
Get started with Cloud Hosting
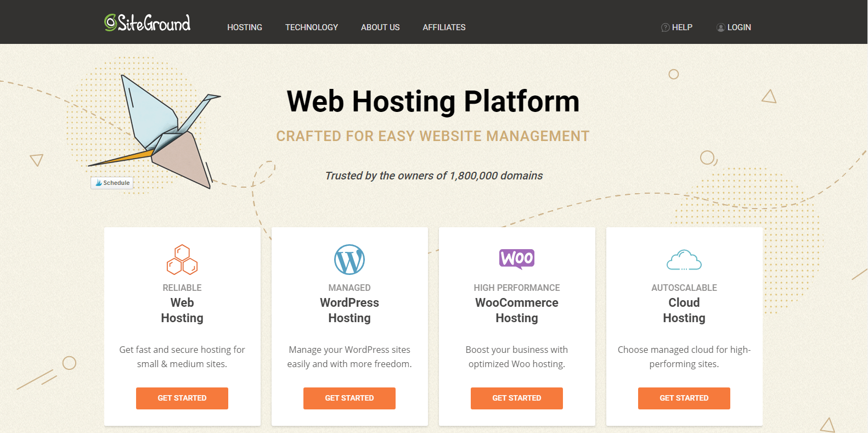click(684, 398)
